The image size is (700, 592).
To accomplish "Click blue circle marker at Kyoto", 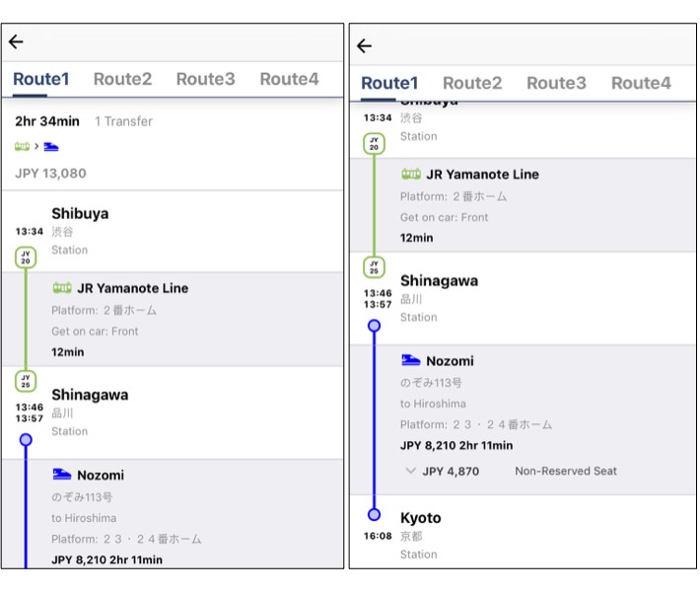I will point(374,515).
